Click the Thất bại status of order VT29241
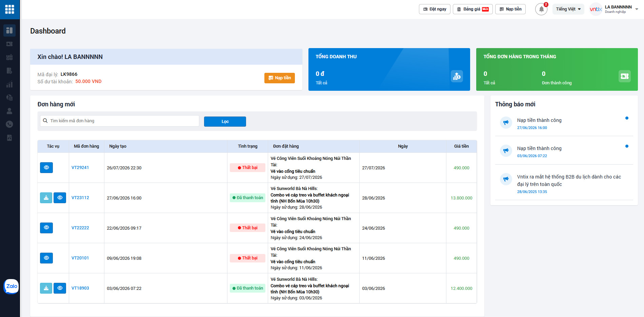This screenshot has width=644, height=317. click(x=247, y=168)
